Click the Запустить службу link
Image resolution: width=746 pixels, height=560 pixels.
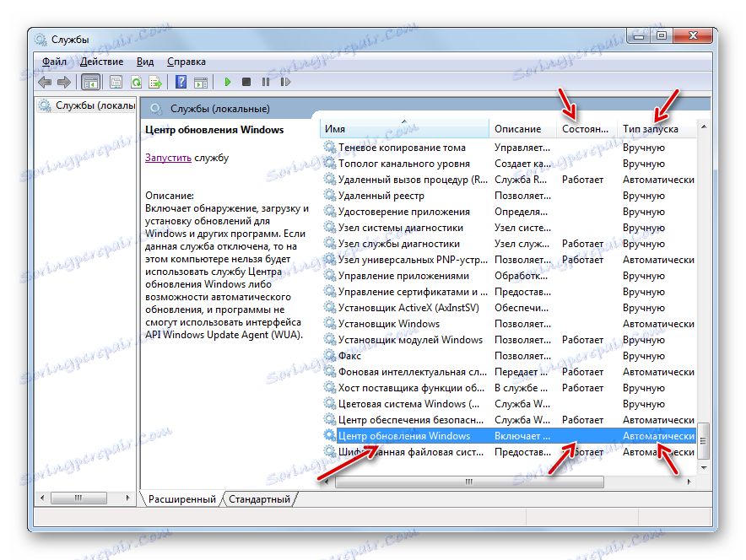click(x=168, y=158)
